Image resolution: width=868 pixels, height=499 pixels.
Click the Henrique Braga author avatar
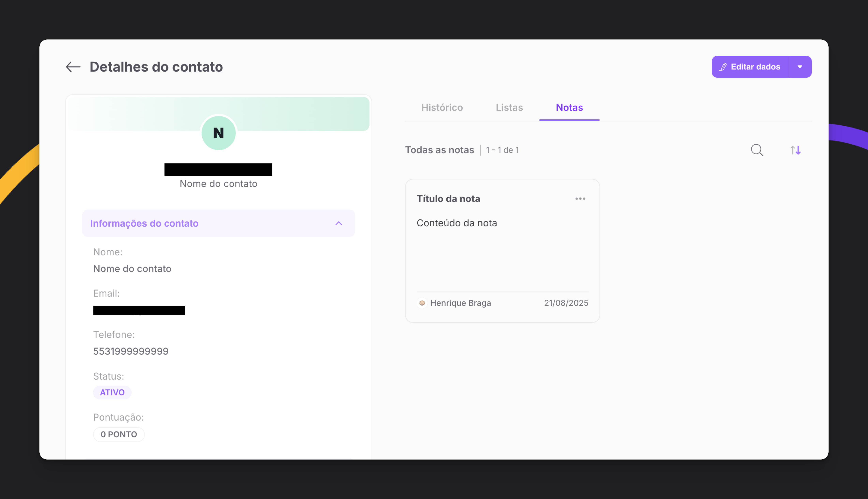coord(422,303)
